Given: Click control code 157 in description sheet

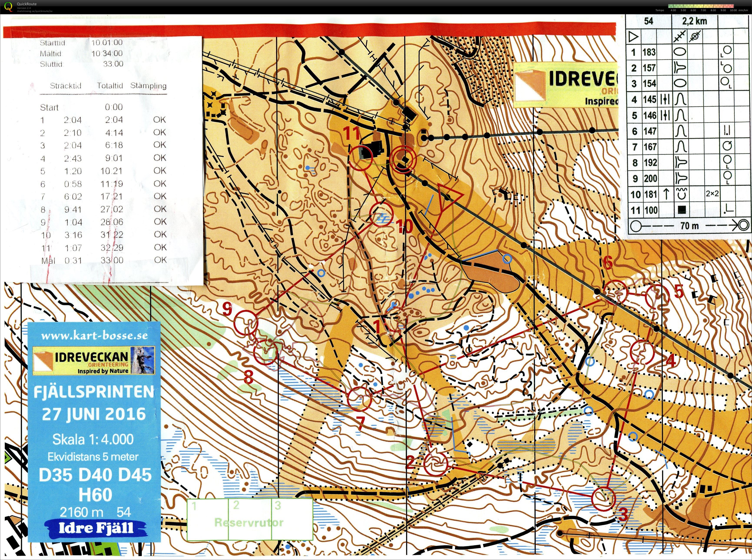Looking at the screenshot, I should [x=649, y=68].
